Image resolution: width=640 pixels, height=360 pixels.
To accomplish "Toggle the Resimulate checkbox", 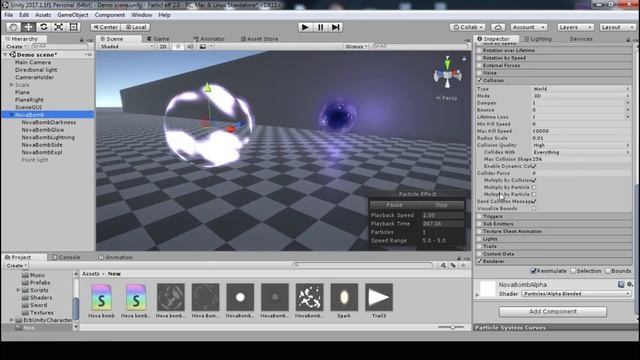I will [533, 271].
